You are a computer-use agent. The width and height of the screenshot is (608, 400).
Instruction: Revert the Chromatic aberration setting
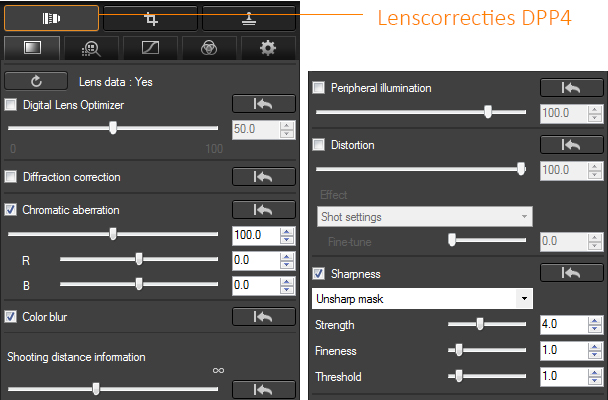[263, 210]
